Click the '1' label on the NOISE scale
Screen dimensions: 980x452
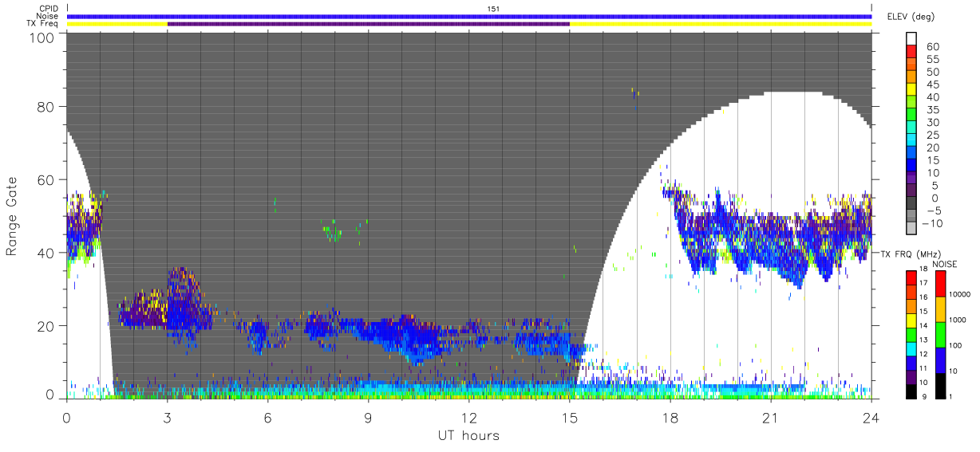pyautogui.click(x=950, y=397)
